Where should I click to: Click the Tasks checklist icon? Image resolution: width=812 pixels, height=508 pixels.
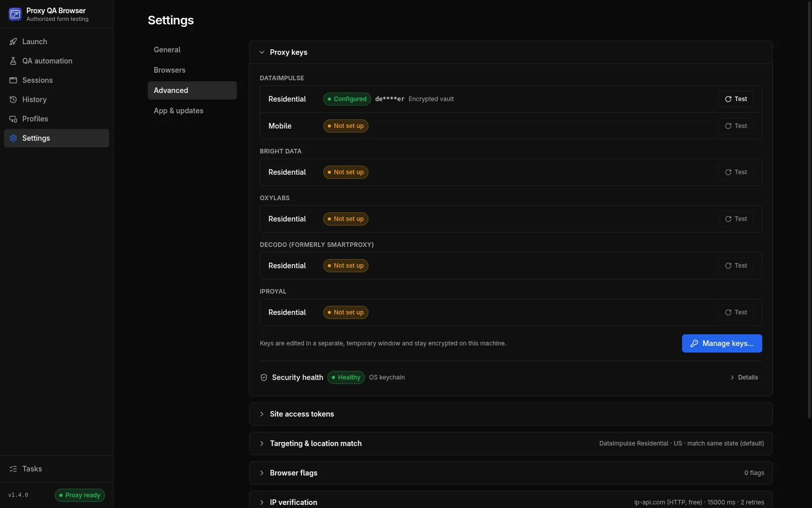pyautogui.click(x=13, y=469)
